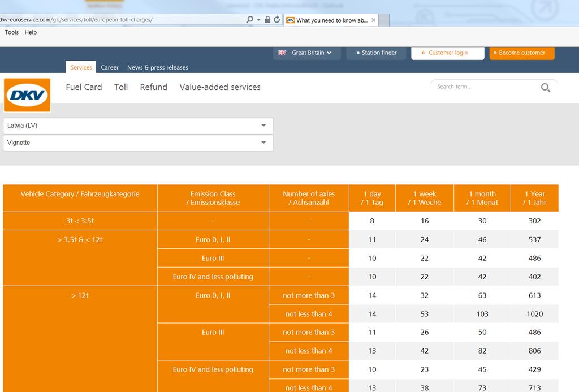Viewport: 579px width, 392px height.
Task: Click the '> 12t' vehicle category cell
Action: click(80, 339)
